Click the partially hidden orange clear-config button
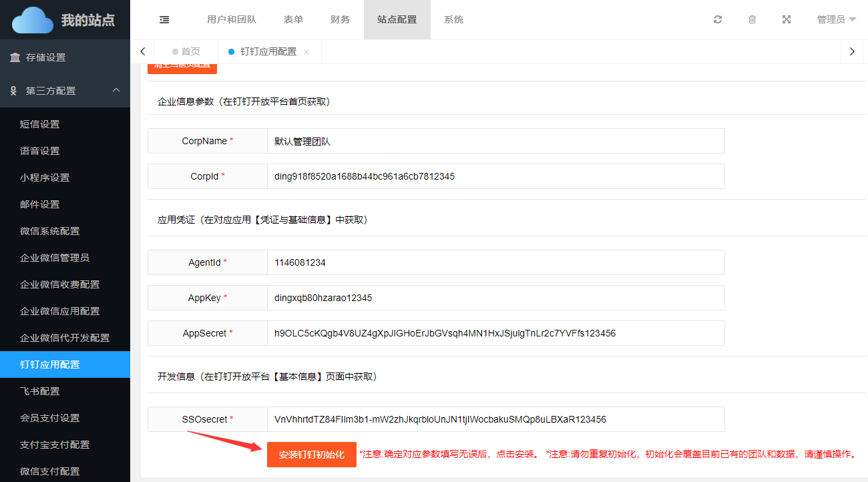 [182, 67]
